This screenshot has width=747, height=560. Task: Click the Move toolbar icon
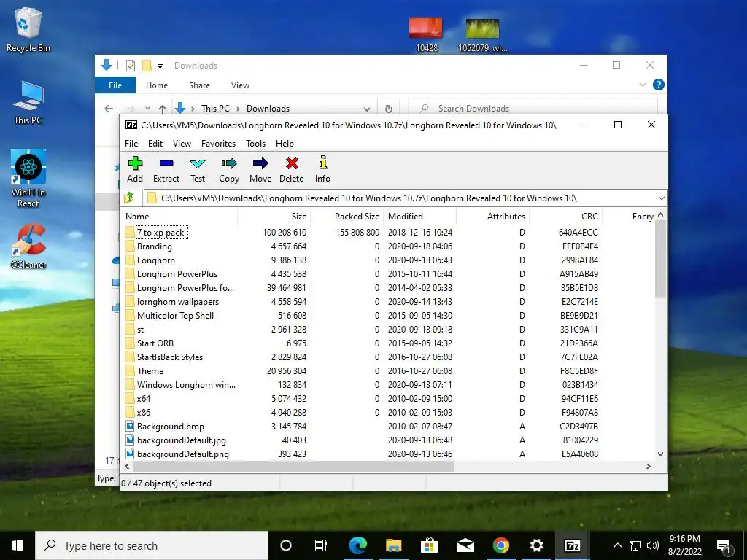coord(260,169)
